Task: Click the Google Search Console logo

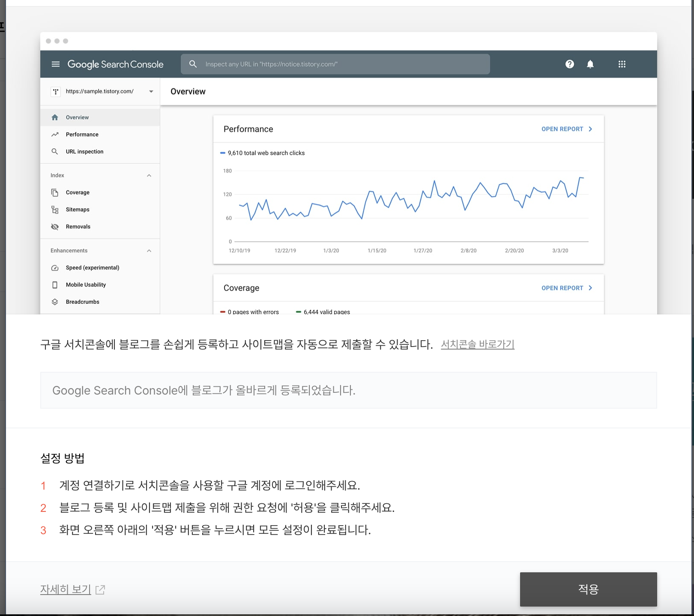Action: click(x=115, y=64)
